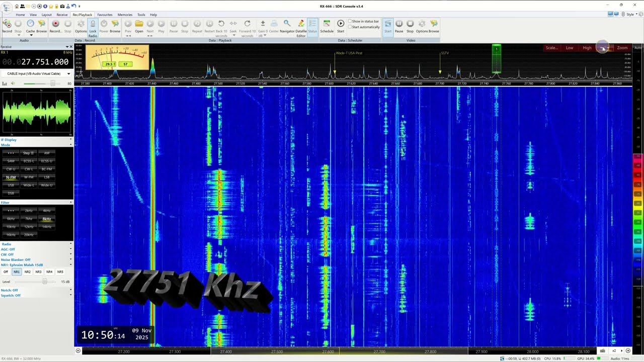Click the home icon in quick access bar
Image resolution: width=644 pixels, height=362 pixels.
(x=17, y=6)
